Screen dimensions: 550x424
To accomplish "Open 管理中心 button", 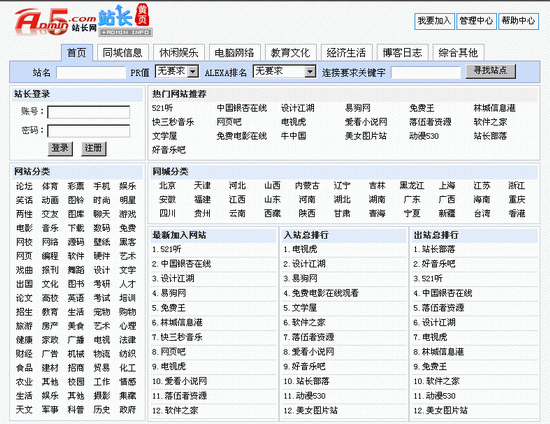I will click(476, 21).
